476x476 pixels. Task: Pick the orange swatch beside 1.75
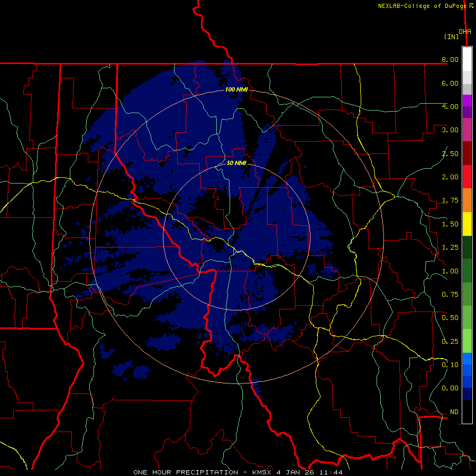pyautogui.click(x=467, y=200)
